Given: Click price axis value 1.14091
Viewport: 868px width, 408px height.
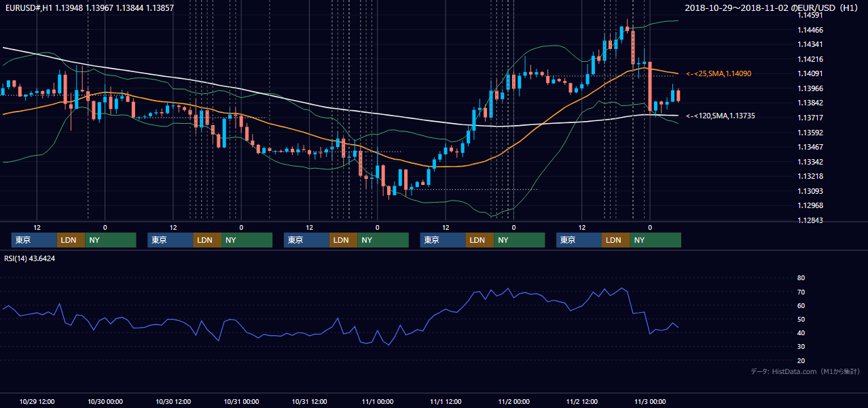Looking at the screenshot, I should click(810, 74).
